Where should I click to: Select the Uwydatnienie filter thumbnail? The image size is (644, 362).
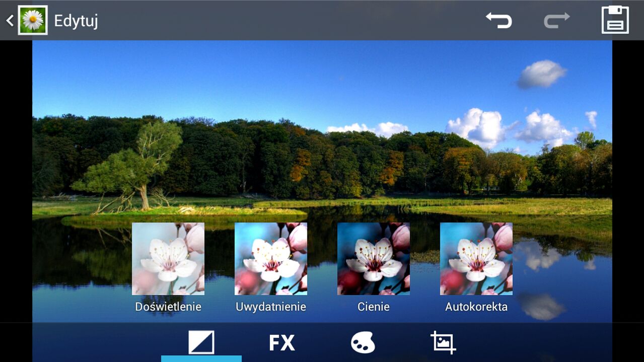tap(271, 259)
